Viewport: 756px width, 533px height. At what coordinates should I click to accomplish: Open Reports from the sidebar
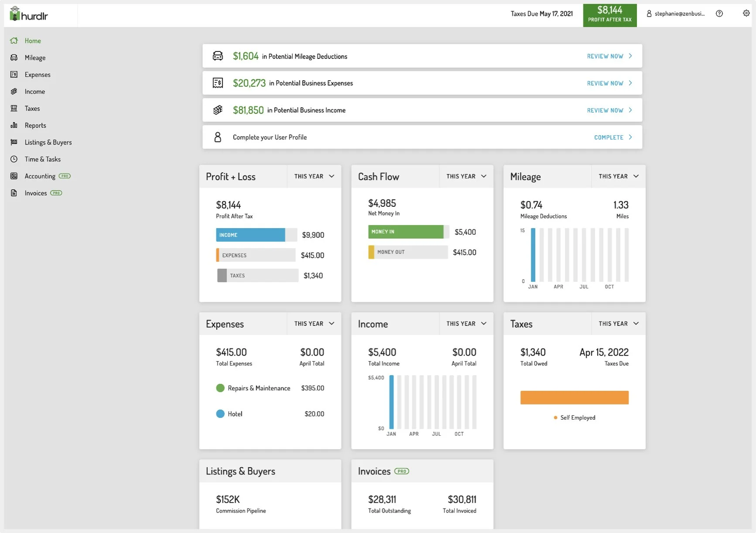(x=35, y=125)
